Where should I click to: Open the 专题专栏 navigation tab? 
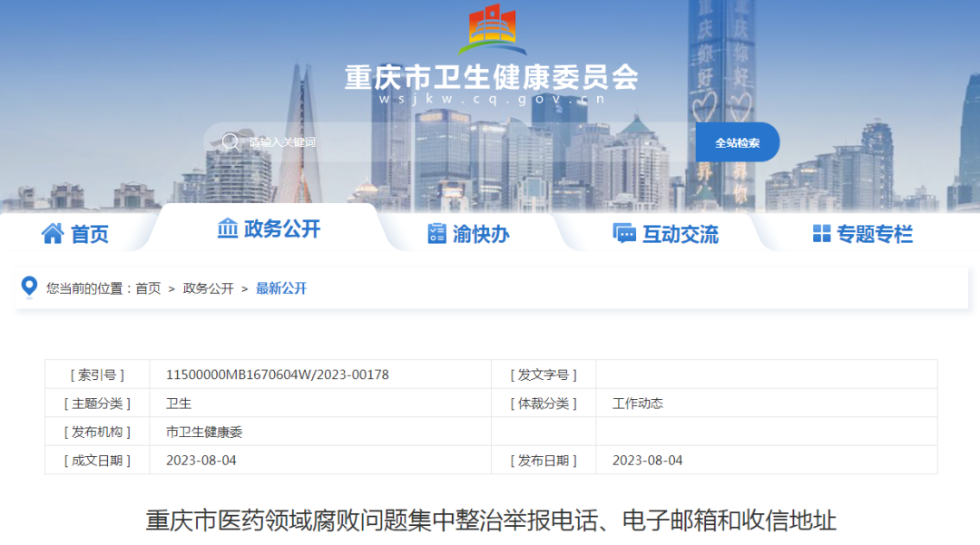tap(877, 233)
